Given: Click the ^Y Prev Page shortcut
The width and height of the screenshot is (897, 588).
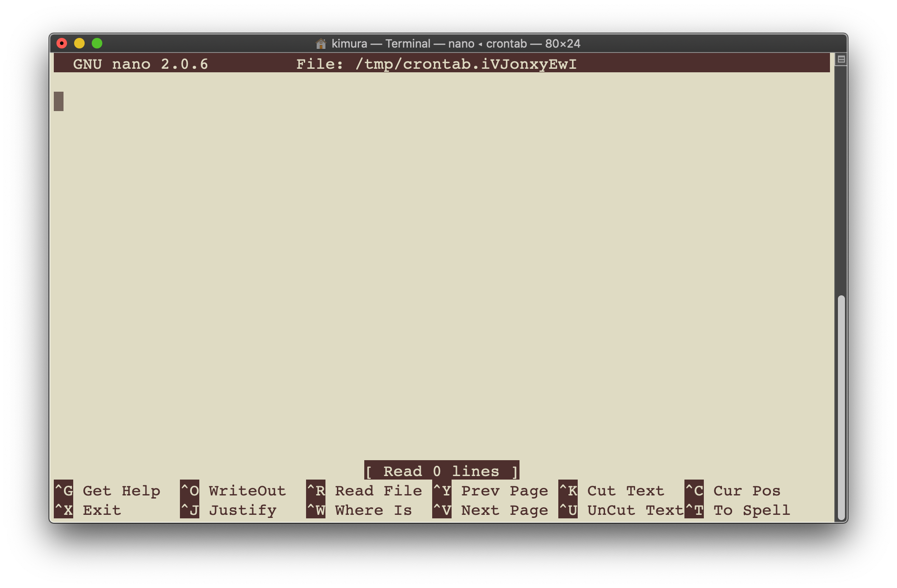Looking at the screenshot, I should pyautogui.click(x=490, y=491).
